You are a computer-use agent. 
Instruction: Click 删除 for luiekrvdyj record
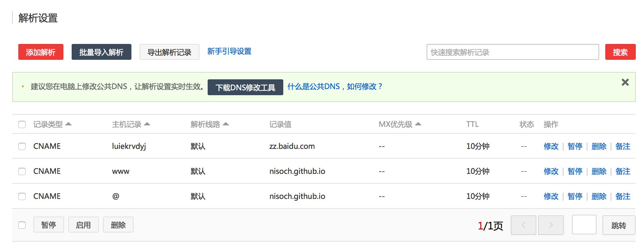(599, 146)
